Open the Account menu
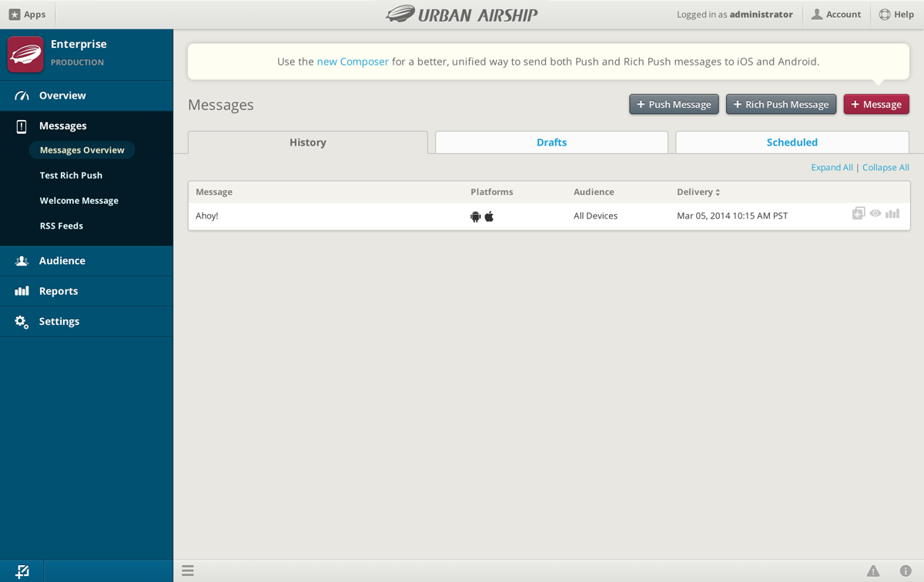Image resolution: width=924 pixels, height=582 pixels. pyautogui.click(x=836, y=15)
